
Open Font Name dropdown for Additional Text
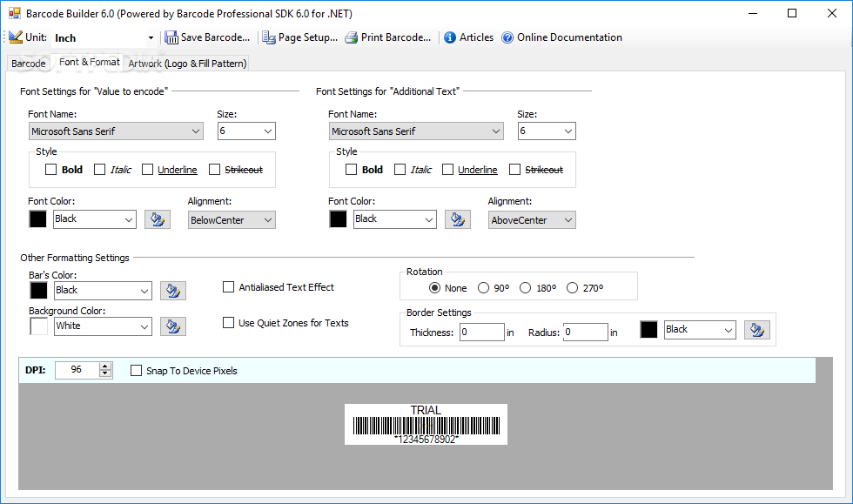click(416, 131)
